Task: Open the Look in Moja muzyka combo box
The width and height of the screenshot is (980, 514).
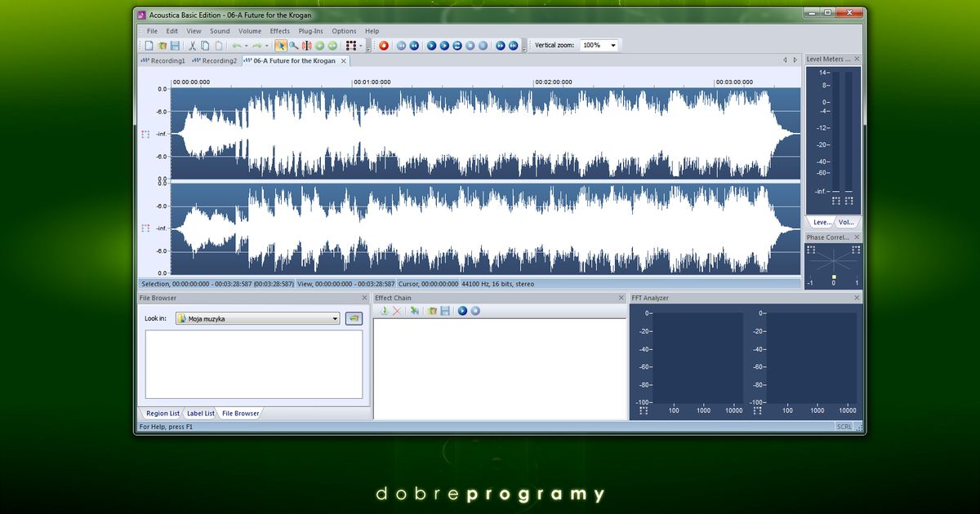Action: point(258,319)
